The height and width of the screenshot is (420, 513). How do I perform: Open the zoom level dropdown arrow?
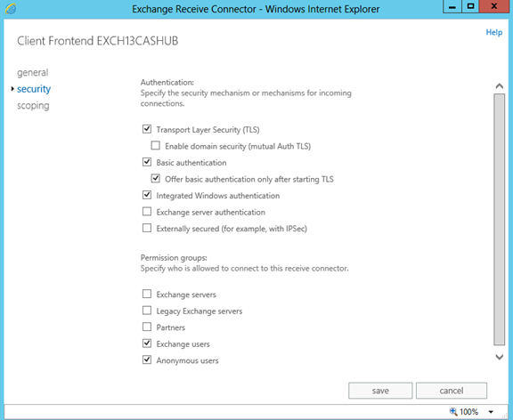[x=491, y=412]
